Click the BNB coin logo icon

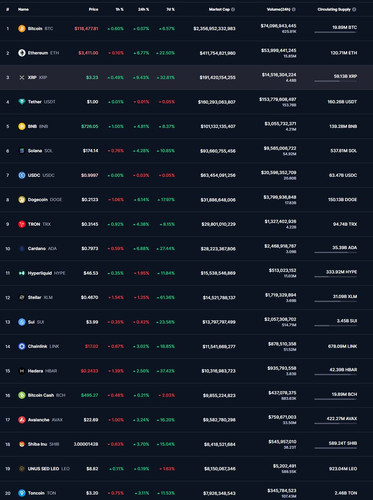click(22, 126)
